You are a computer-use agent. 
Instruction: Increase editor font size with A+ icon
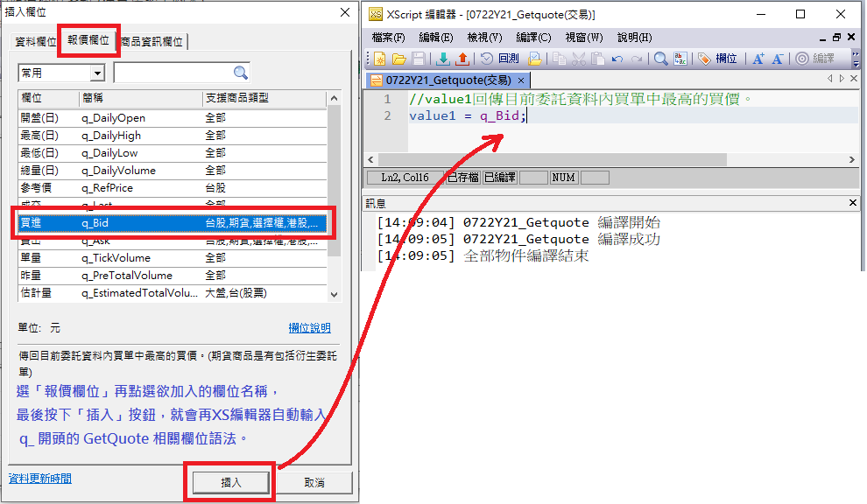758,59
